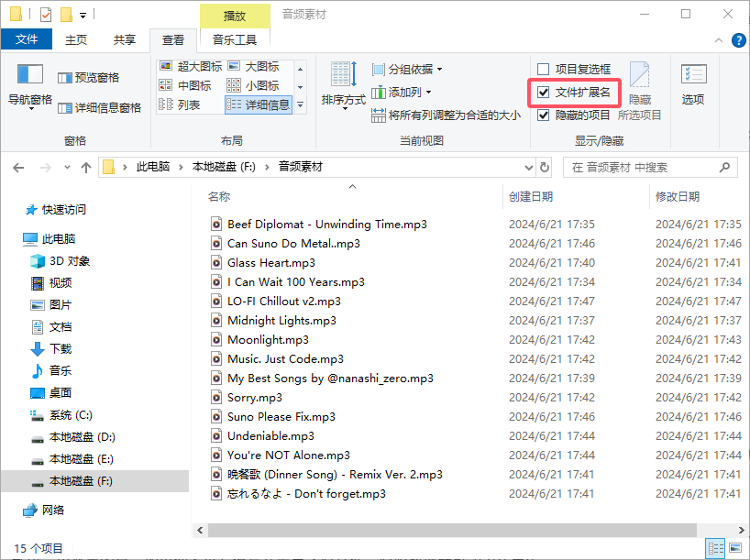This screenshot has height=560, width=750.
Task: Select Suno Please Fix.mp3 file
Action: click(x=281, y=416)
